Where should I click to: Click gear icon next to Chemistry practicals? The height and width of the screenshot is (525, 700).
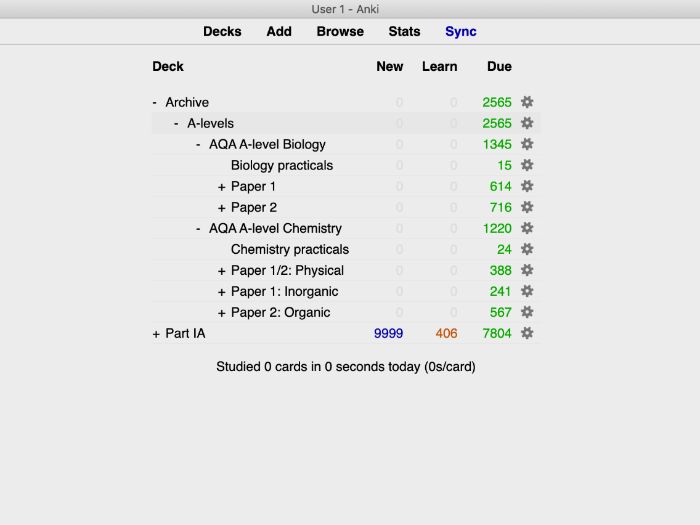click(527, 249)
